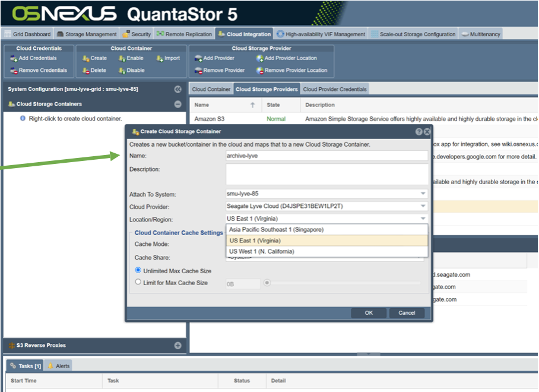Screen dimensions: 539x392
Task: Open the Cloud Provider dropdown
Action: (423, 206)
